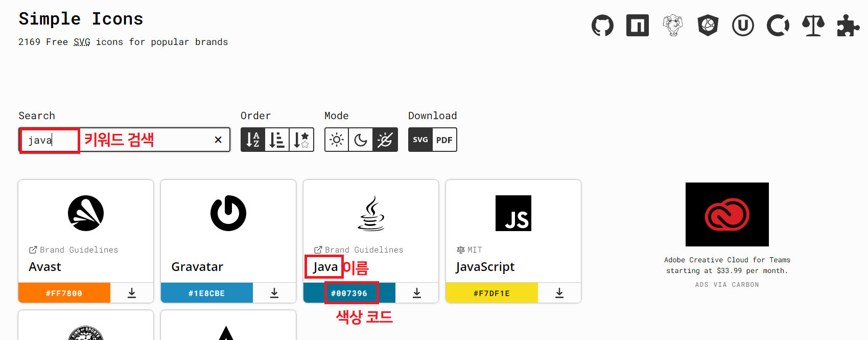
Task: Open the npm package icon
Action: (x=638, y=25)
